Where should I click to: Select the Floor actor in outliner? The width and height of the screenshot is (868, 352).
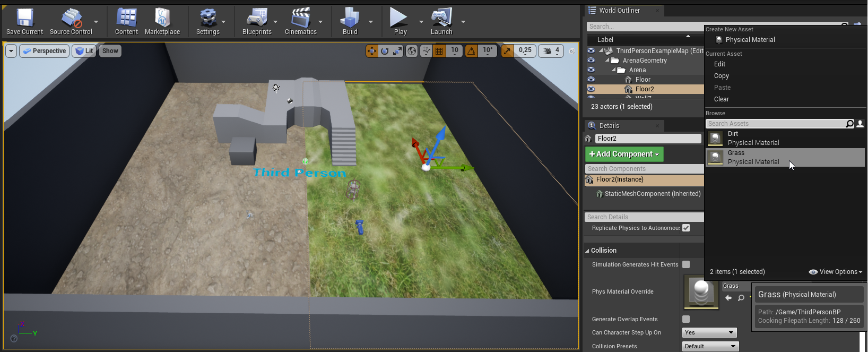coord(643,80)
